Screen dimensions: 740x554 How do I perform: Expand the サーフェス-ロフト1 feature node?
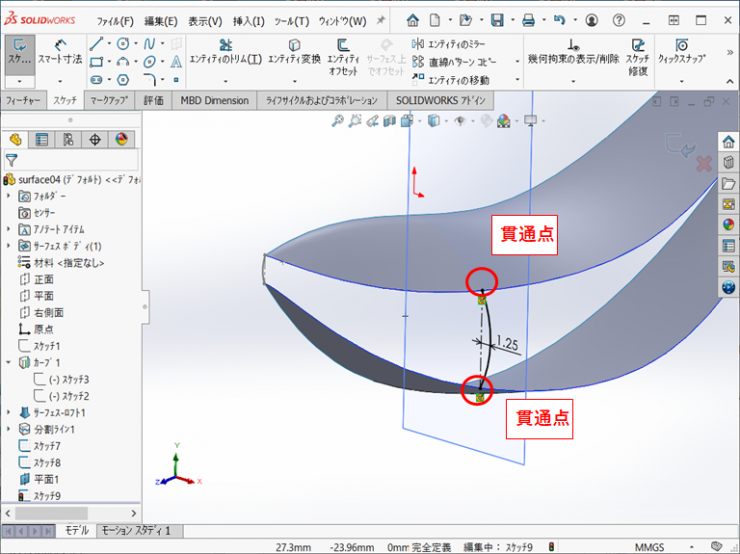(x=9, y=412)
